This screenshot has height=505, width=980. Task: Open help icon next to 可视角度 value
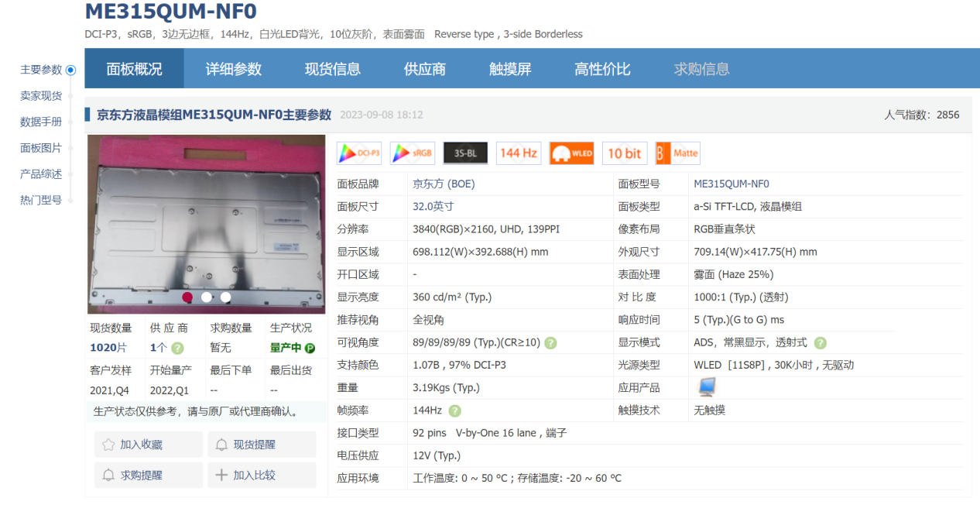550,343
